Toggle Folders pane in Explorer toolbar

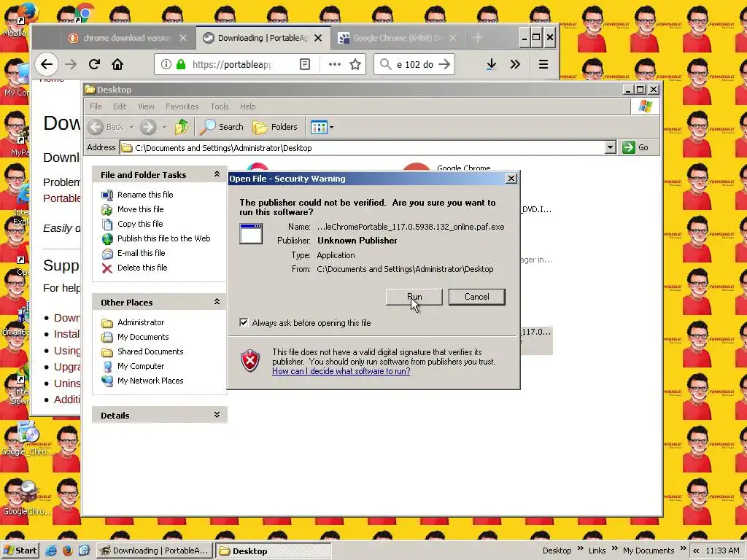coord(275,127)
